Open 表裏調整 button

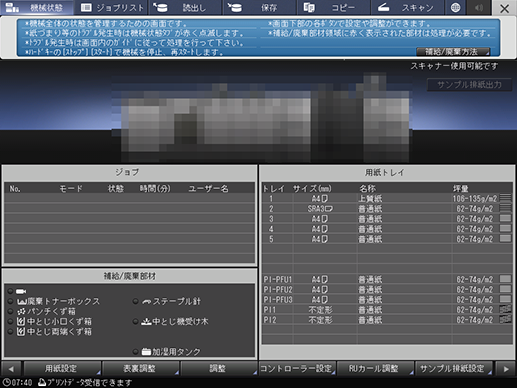(x=140, y=368)
